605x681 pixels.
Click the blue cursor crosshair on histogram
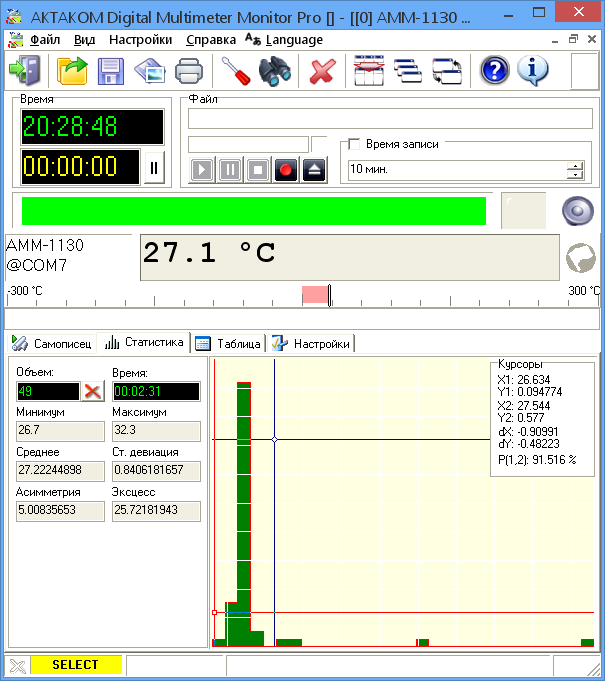(x=274, y=440)
